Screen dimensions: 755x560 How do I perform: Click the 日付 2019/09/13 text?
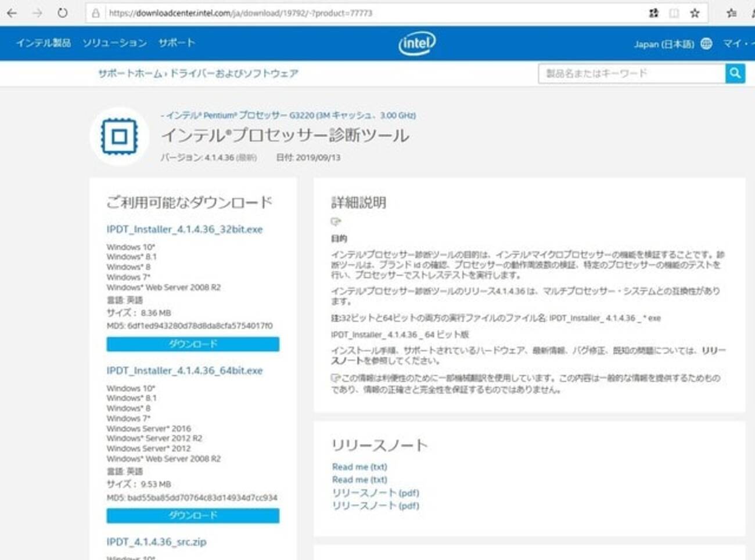tap(308, 157)
